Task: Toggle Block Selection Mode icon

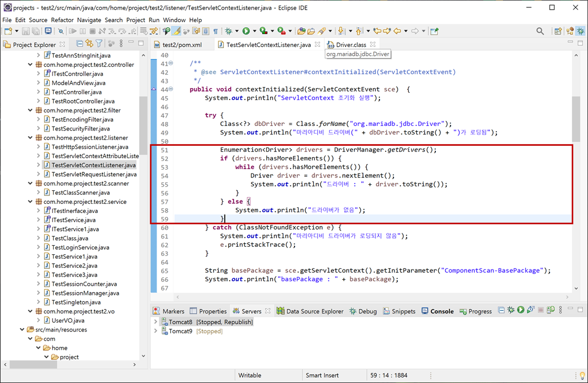Action: [206, 31]
